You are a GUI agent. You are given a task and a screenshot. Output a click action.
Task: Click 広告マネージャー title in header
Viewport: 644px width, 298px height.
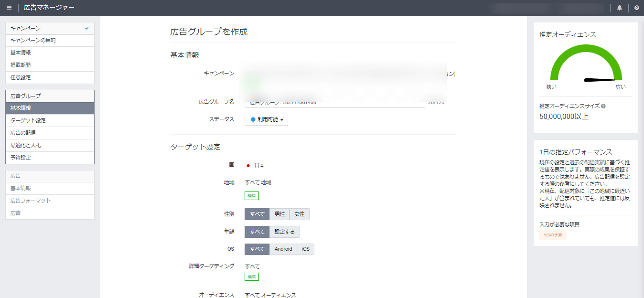click(x=49, y=8)
